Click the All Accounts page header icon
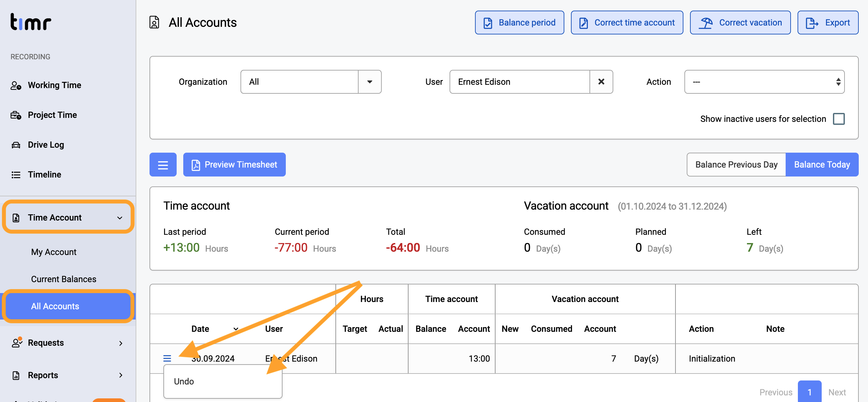The height and width of the screenshot is (402, 868). coord(154,23)
